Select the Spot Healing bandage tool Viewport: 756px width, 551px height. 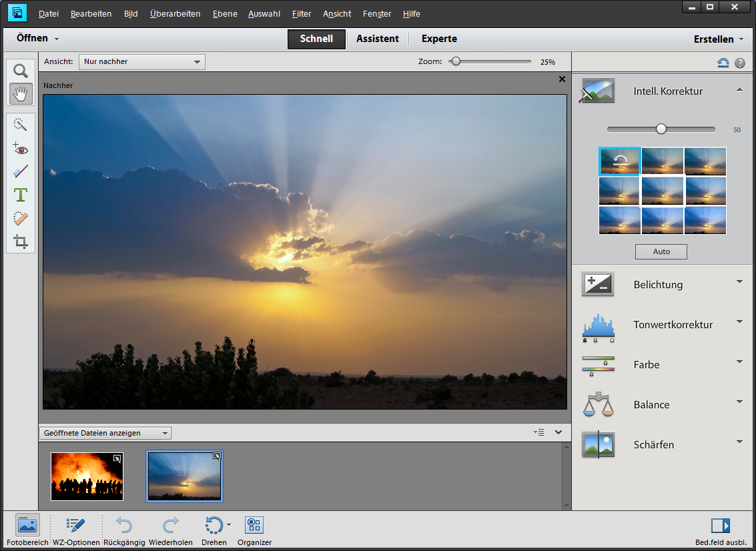[x=21, y=218]
